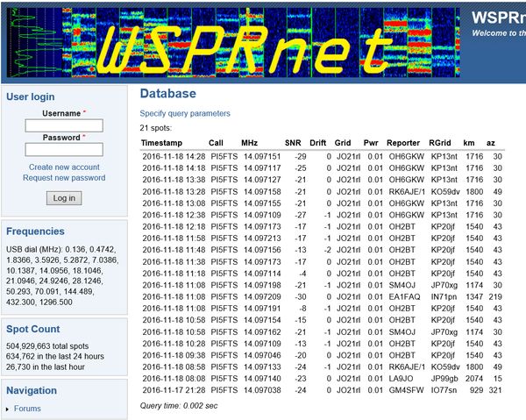Open the Request new password link
This screenshot has height=420, width=526.
click(x=64, y=178)
